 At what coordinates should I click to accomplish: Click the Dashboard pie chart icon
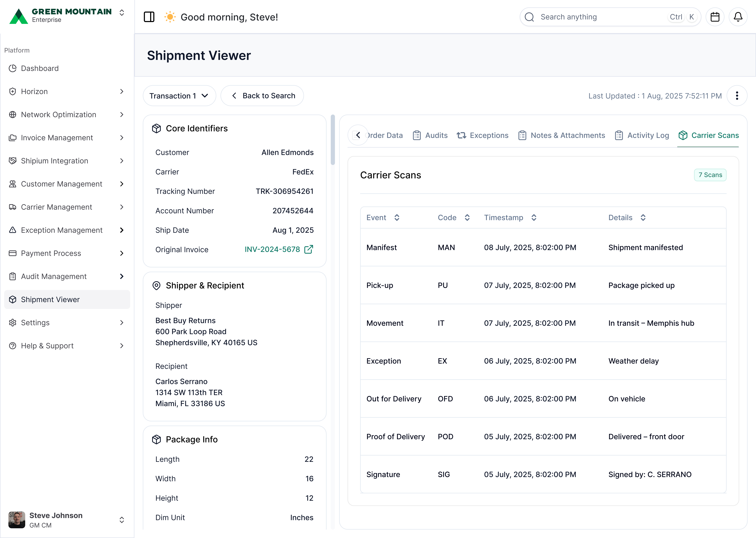(x=13, y=68)
